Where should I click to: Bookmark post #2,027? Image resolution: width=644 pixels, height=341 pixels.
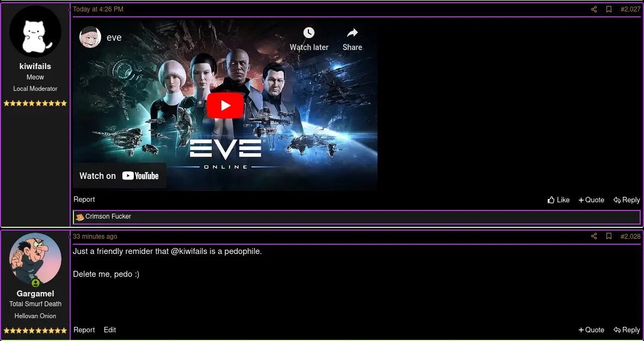coord(609,9)
